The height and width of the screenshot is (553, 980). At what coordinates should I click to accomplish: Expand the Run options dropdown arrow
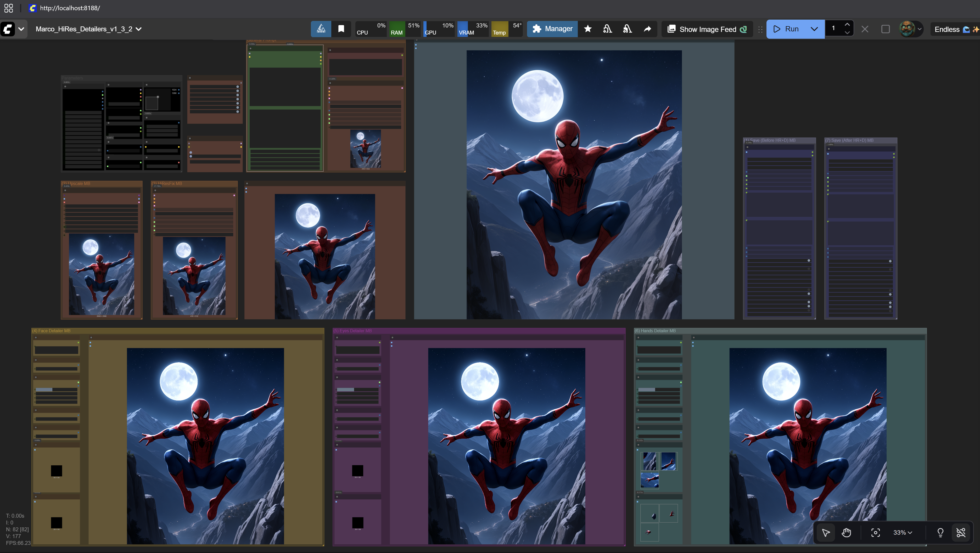(x=814, y=29)
